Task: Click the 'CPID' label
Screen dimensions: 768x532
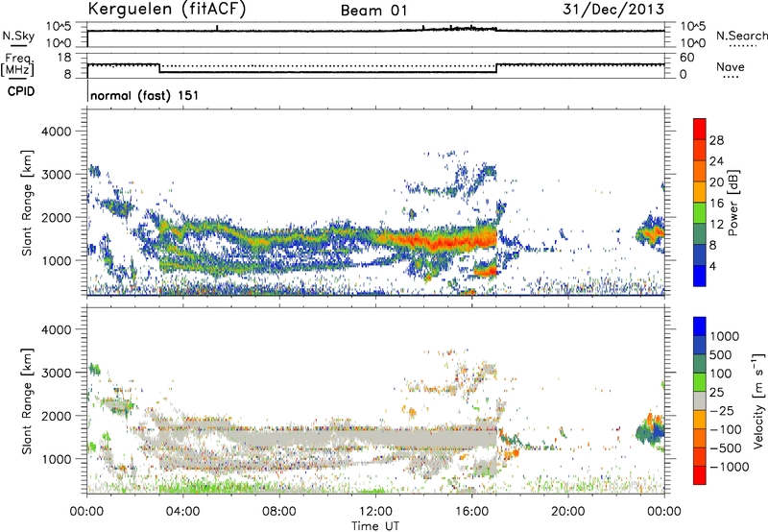Action: coord(21,91)
